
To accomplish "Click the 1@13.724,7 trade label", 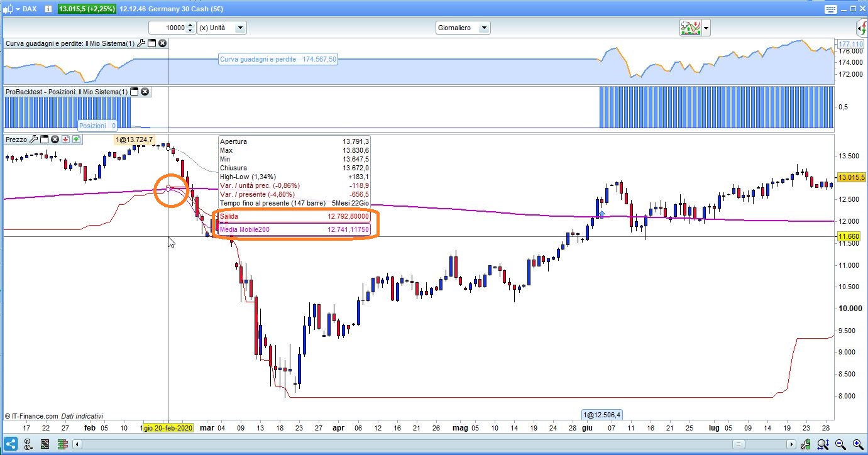I will tap(134, 139).
